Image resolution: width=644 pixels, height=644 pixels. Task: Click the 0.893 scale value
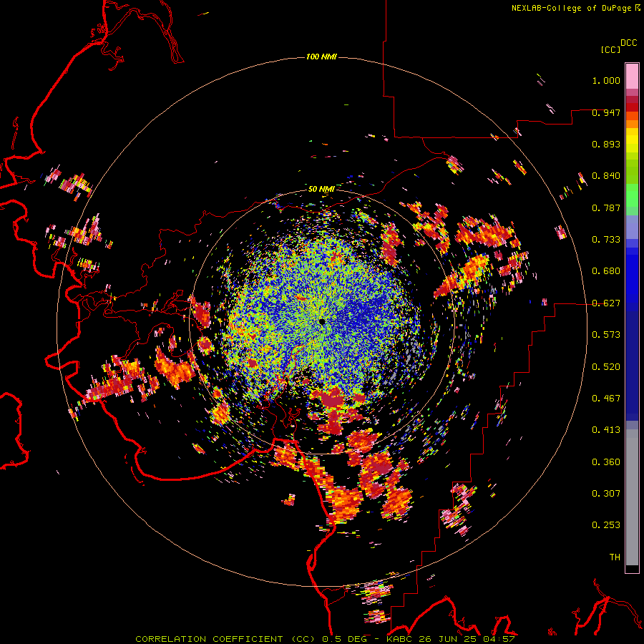coord(606,144)
